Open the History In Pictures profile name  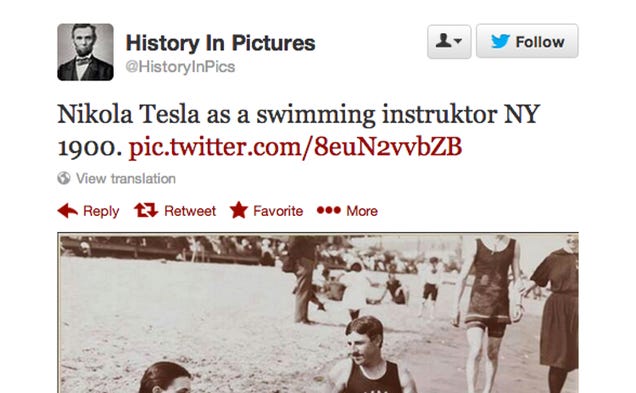pyautogui.click(x=220, y=43)
